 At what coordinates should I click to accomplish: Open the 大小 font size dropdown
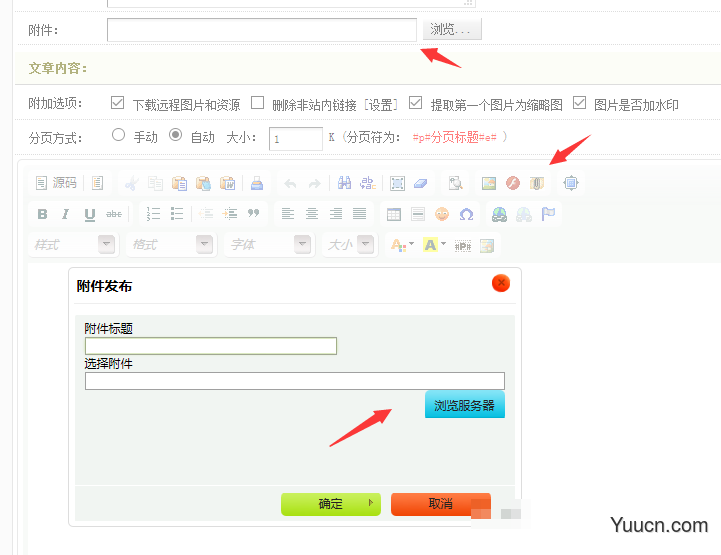365,244
